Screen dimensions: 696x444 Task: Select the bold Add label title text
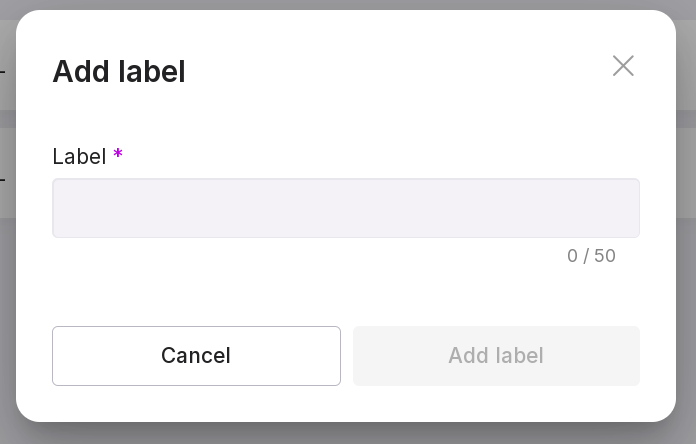(119, 72)
